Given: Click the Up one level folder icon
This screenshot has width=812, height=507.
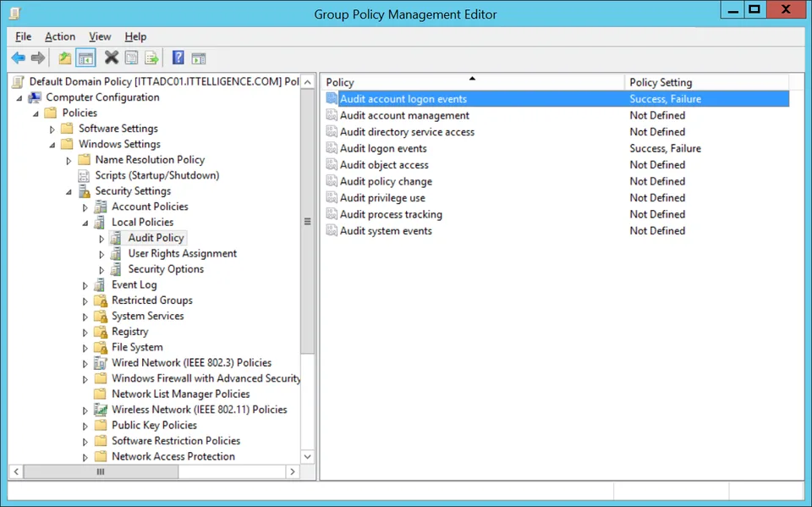Looking at the screenshot, I should 65,58.
